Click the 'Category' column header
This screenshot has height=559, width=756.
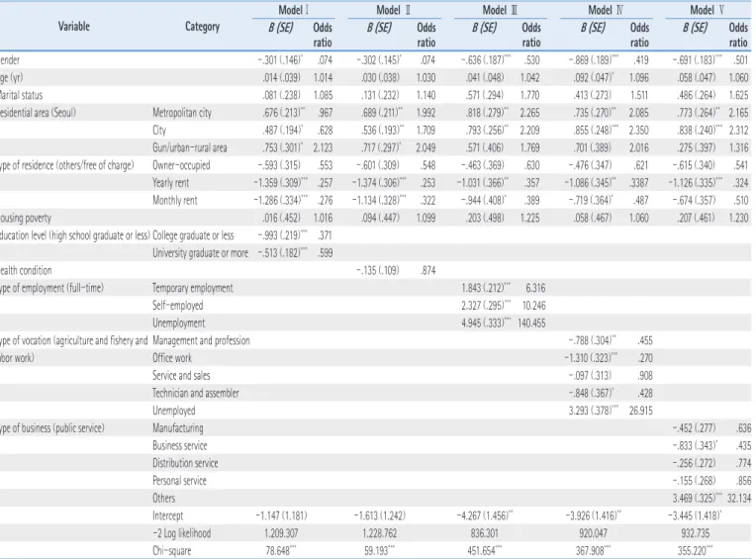[203, 27]
